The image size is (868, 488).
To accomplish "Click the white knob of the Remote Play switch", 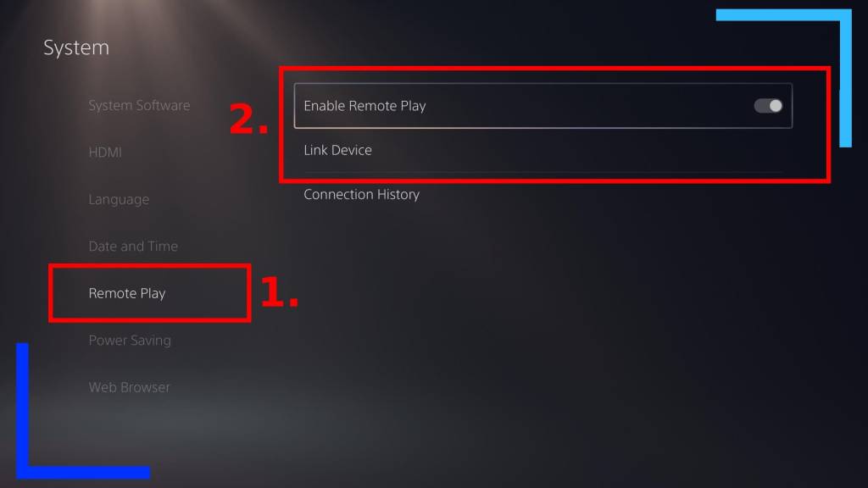I will click(x=776, y=106).
